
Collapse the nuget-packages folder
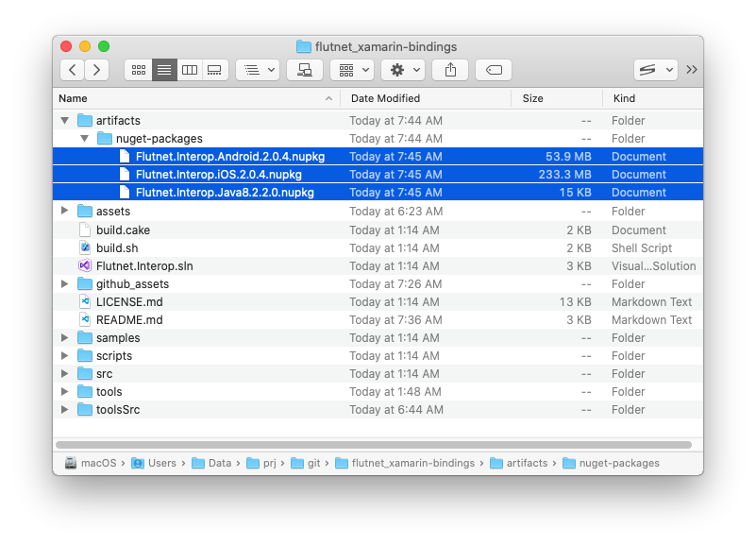tap(84, 139)
